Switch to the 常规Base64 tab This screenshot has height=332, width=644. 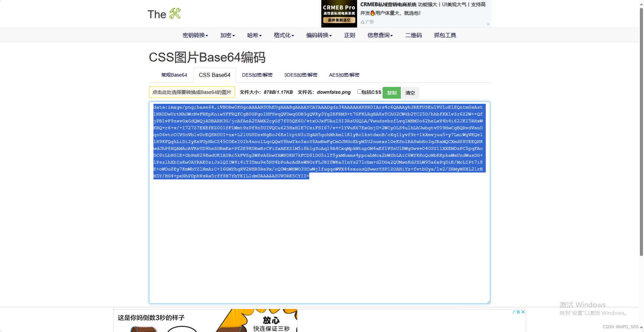click(174, 75)
